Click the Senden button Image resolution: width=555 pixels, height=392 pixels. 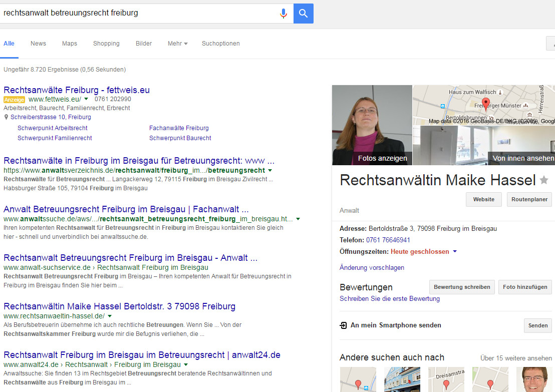tap(537, 325)
